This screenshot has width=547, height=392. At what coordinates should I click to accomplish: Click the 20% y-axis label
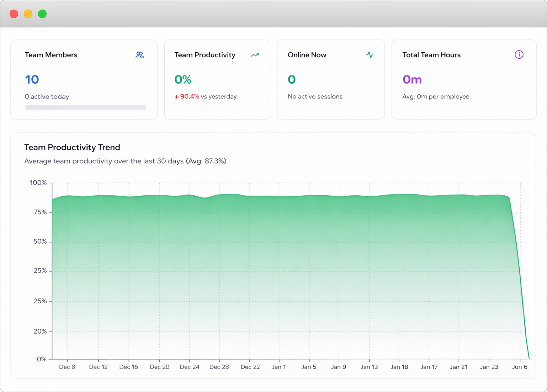click(x=40, y=331)
